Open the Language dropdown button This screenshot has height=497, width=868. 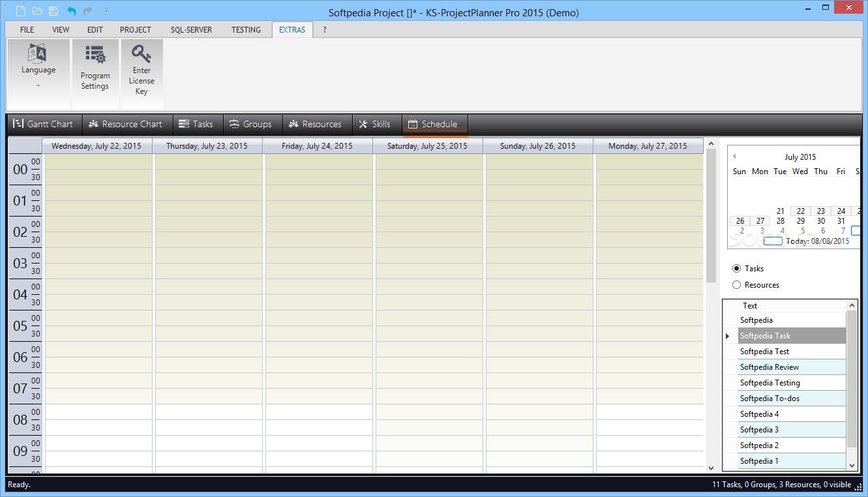click(38, 74)
